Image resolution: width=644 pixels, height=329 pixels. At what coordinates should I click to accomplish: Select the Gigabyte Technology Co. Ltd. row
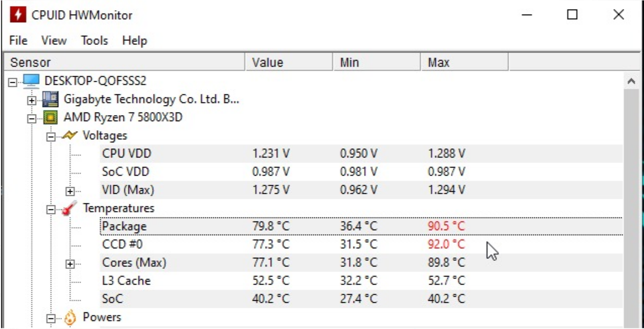(x=151, y=99)
